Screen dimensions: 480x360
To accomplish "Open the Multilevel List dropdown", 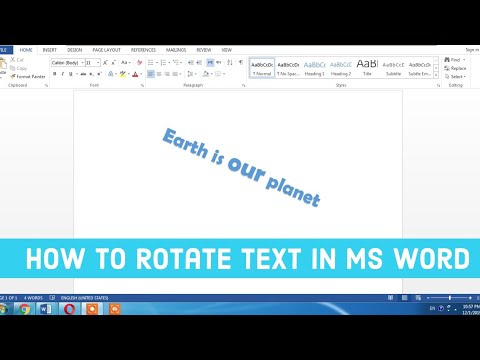I will (181, 63).
